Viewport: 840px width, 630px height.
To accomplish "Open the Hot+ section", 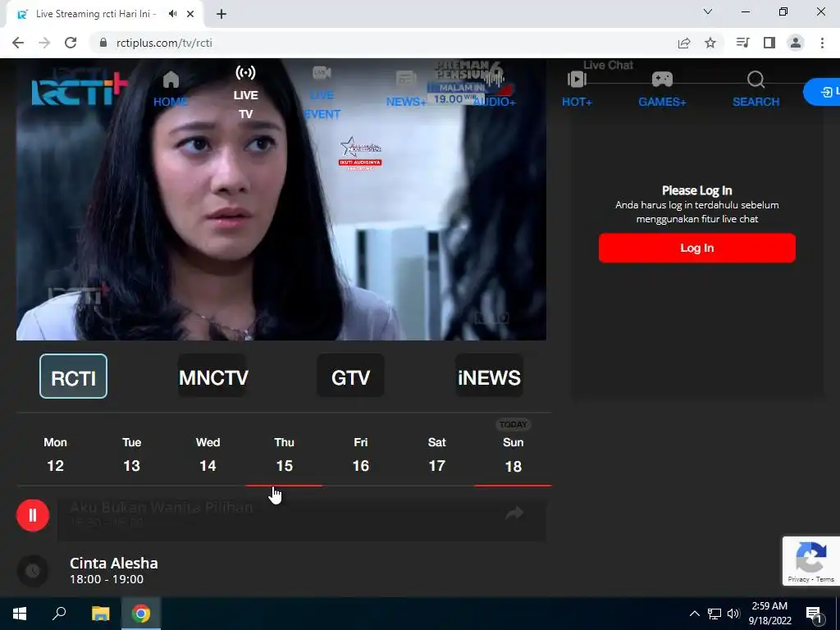I will pos(577,89).
